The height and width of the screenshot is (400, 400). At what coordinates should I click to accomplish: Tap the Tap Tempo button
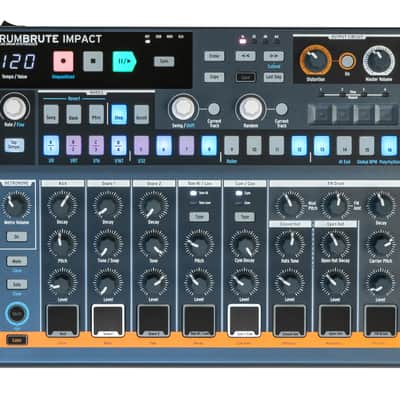click(x=14, y=145)
